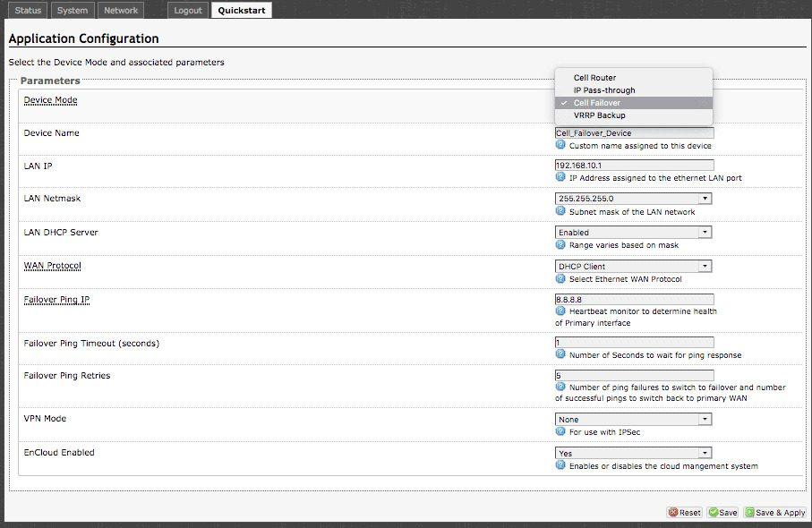Click help icon under LAN DHCP Server
Screen dimensions: 812x528
point(560,244)
